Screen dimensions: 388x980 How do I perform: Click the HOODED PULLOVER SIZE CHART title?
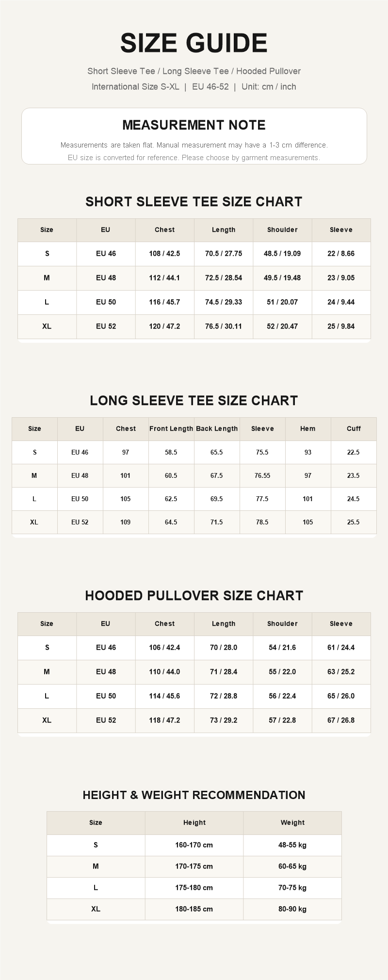coord(194,596)
